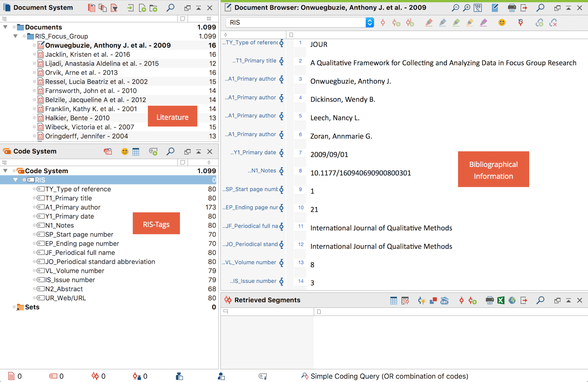Viewport: 588px width, 382px height.
Task: Open search in Document System panel
Action: pos(170,8)
